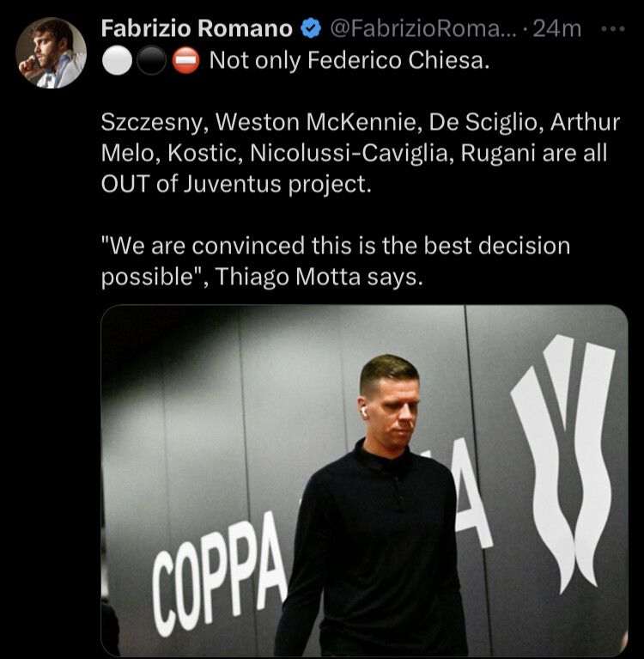This screenshot has height=659, width=644.
Task: Click "OUT of Juventus project." text line
Action: tap(236, 184)
